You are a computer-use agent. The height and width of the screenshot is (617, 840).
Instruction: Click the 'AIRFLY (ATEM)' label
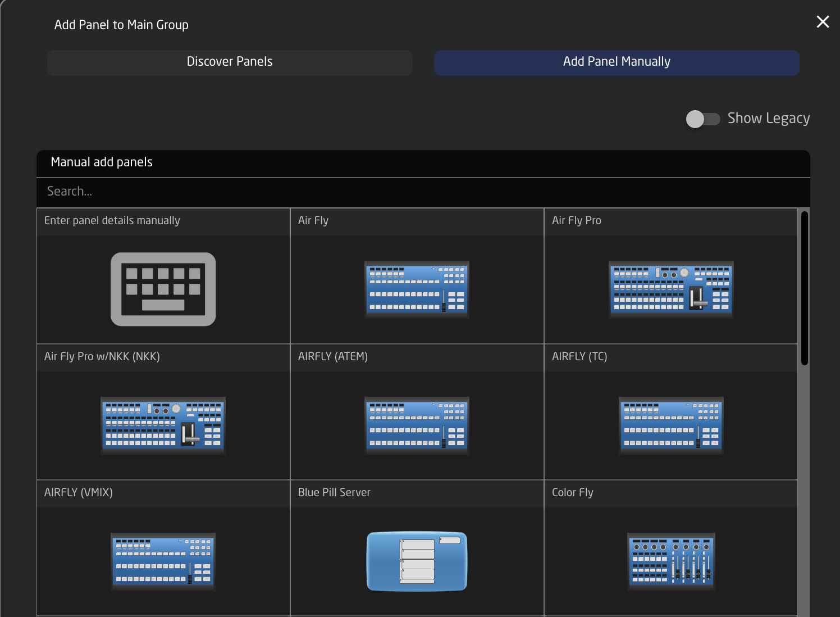333,357
